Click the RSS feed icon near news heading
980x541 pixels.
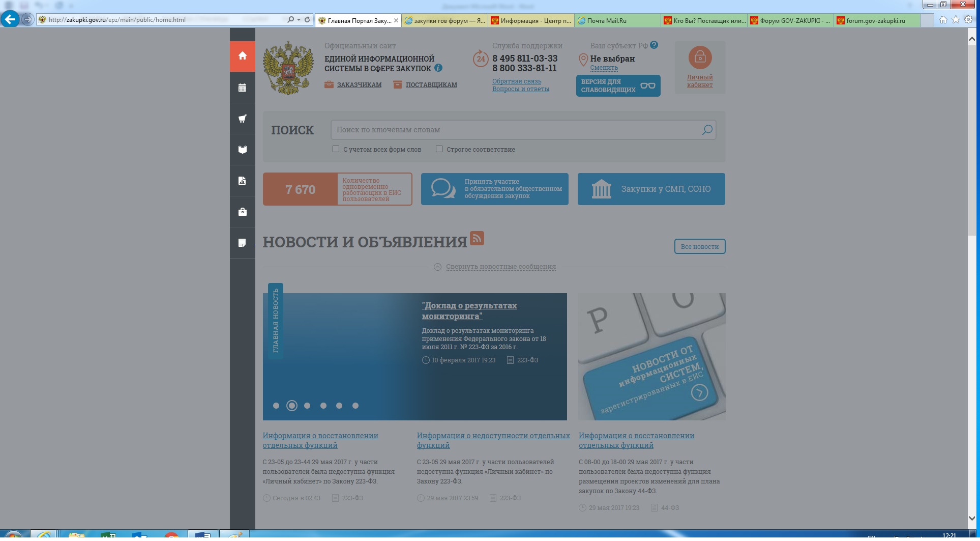[x=477, y=238]
